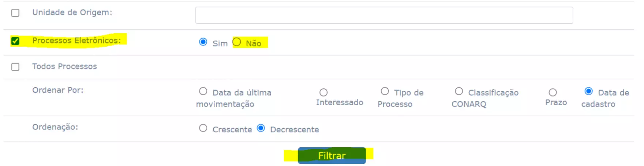Enable the Todos Processos checkbox
Image resolution: width=644 pixels, height=166 pixels.
coord(15,67)
